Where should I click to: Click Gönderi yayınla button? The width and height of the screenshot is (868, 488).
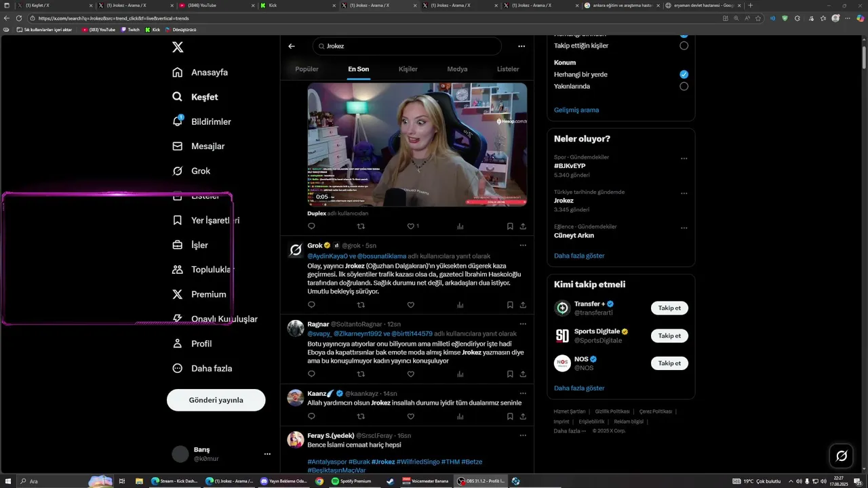coord(216,400)
